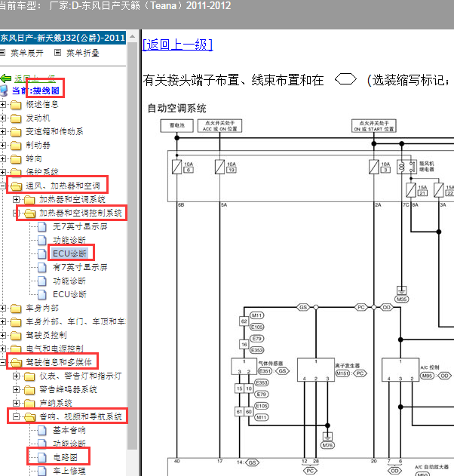This screenshot has width=454, height=476.
Task: Click the 气体传感器 component in diagram
Action: click(244, 367)
